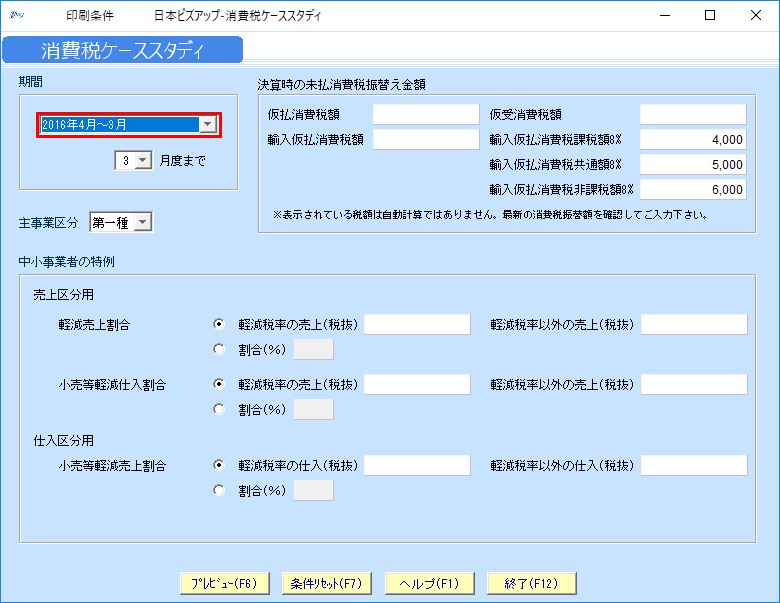Select 割合(%) radio under 小売等軽減売上割合
780x603 pixels.
218,490
